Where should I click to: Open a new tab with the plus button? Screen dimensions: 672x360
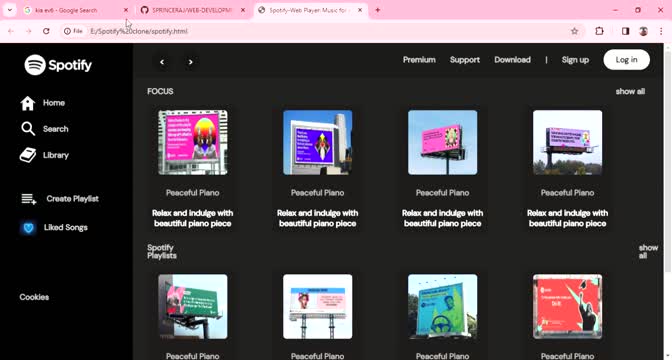(x=378, y=10)
